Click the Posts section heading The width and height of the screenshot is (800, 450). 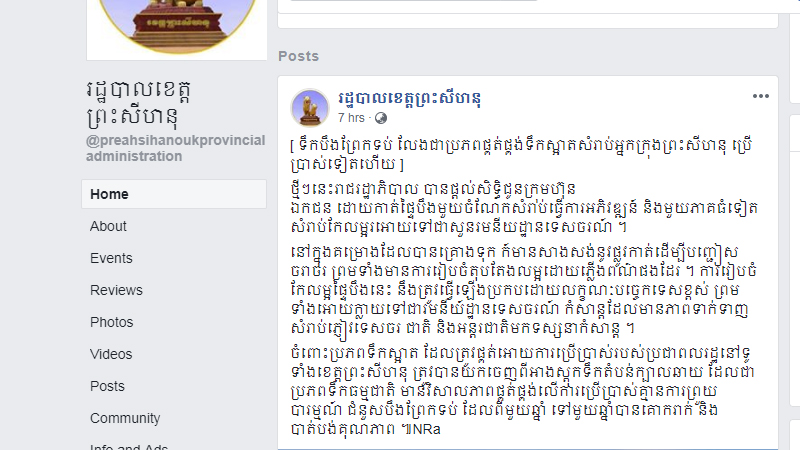coord(298,56)
